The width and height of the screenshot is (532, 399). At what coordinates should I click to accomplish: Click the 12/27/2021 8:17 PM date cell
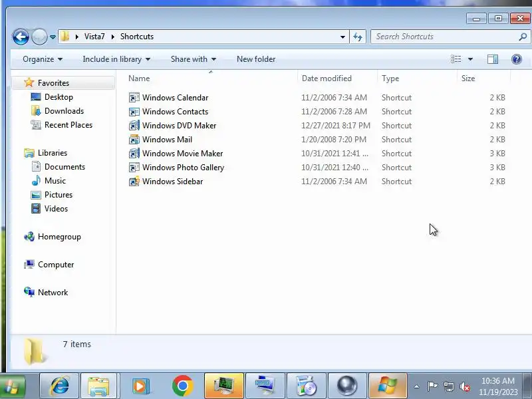pyautogui.click(x=336, y=126)
